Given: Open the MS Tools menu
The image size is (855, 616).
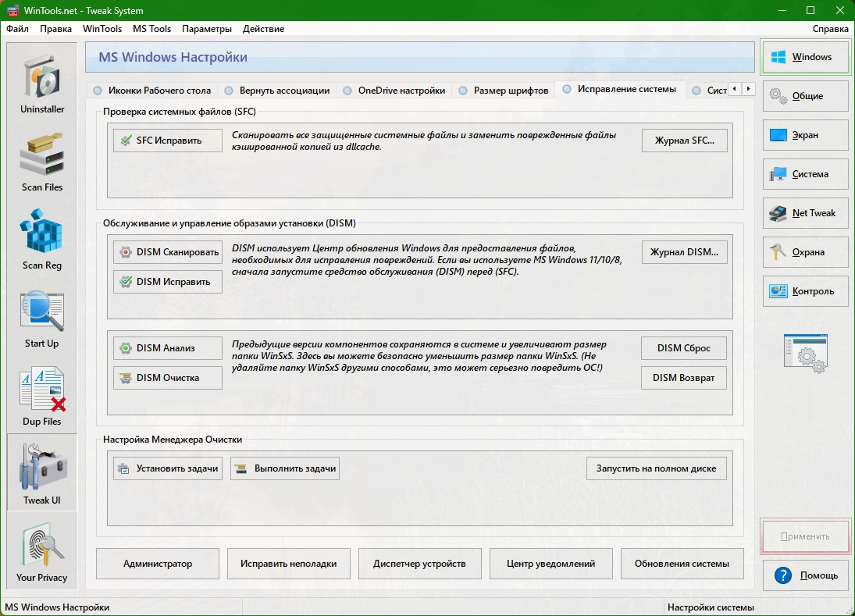Looking at the screenshot, I should pos(151,29).
